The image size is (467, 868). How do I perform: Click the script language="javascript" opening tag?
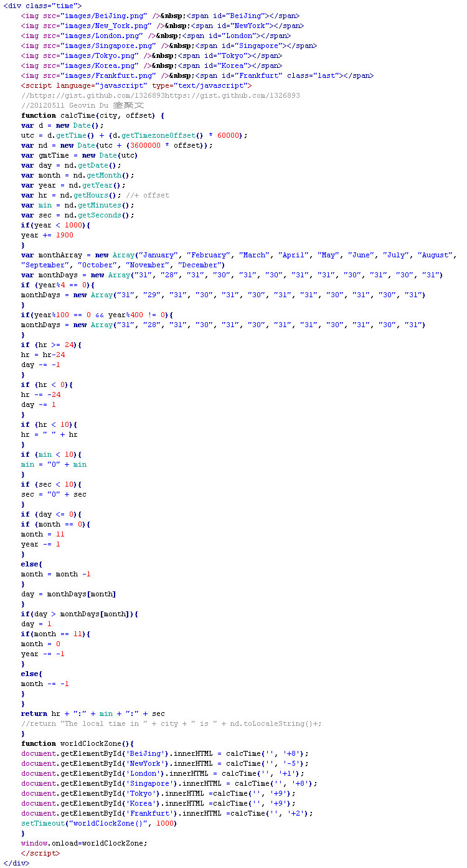pos(136,85)
